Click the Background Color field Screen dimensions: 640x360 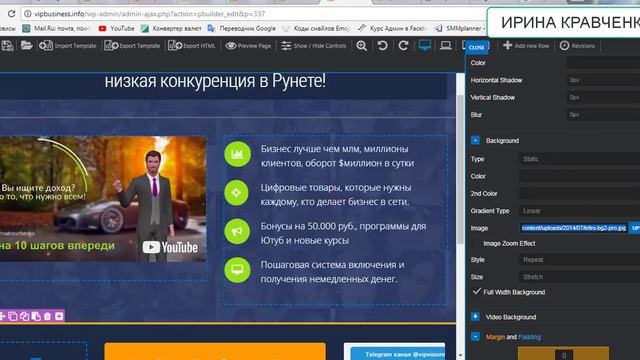tap(580, 176)
